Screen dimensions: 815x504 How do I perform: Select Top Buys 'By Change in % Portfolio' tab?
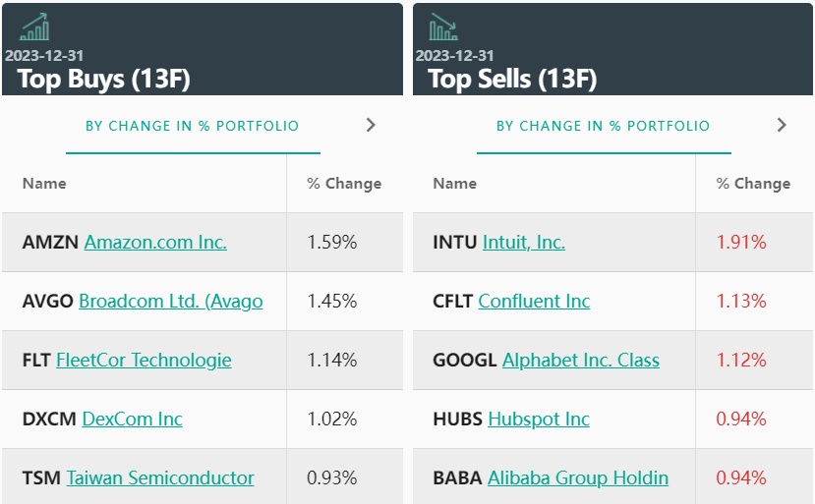click(193, 126)
